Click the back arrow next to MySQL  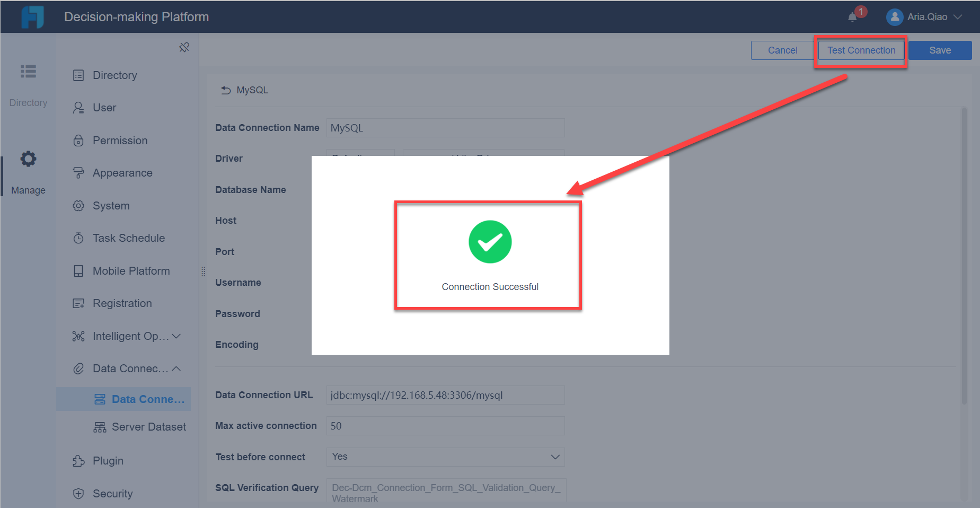point(226,90)
